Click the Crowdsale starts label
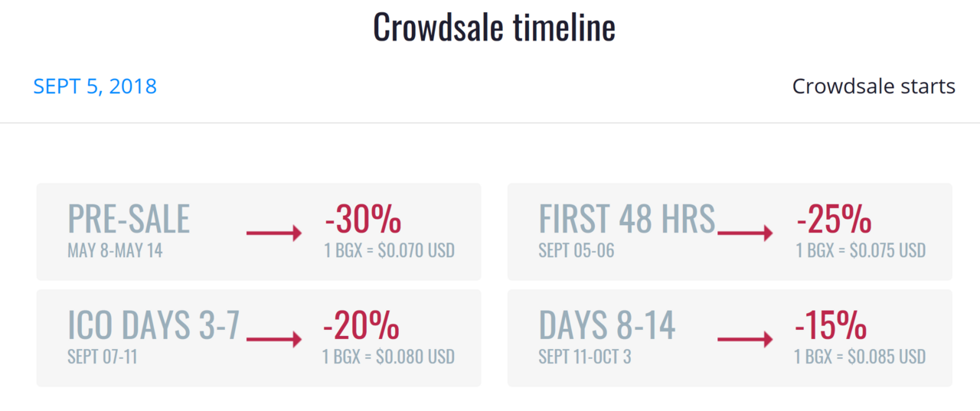This screenshot has height=411, width=980. (874, 86)
